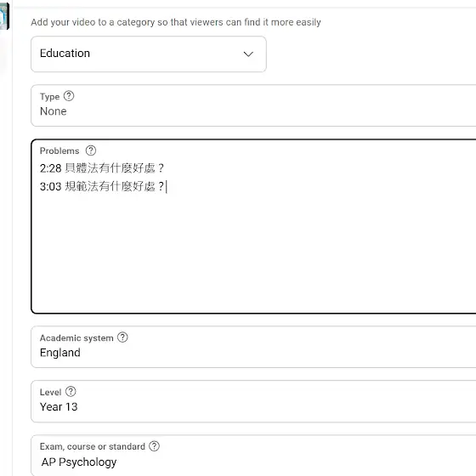
Task: Show help for Academic system
Action: 122,337
